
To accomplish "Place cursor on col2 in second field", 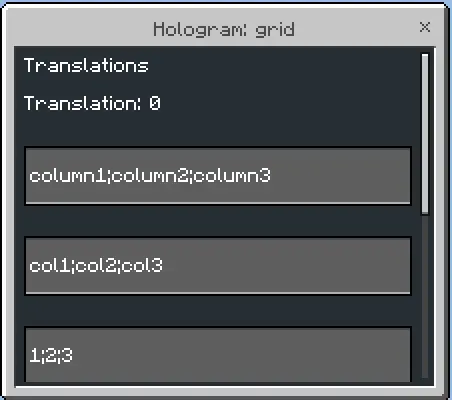I will 96,266.
